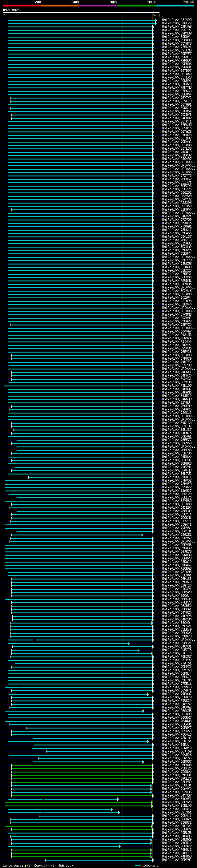The height and width of the screenshot is (868, 197).
Task: Click the short alignment bar of UniRef100_C0P4F7
Action: pyautogui.click(x=60, y=809)
